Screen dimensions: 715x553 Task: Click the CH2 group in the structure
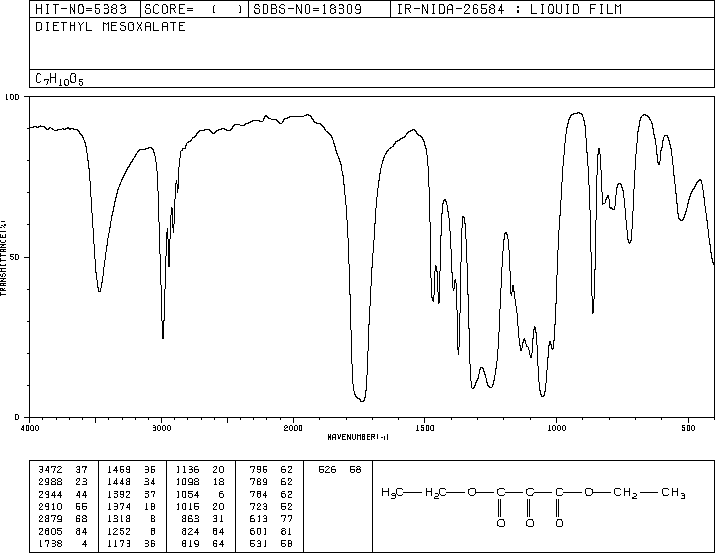point(625,493)
